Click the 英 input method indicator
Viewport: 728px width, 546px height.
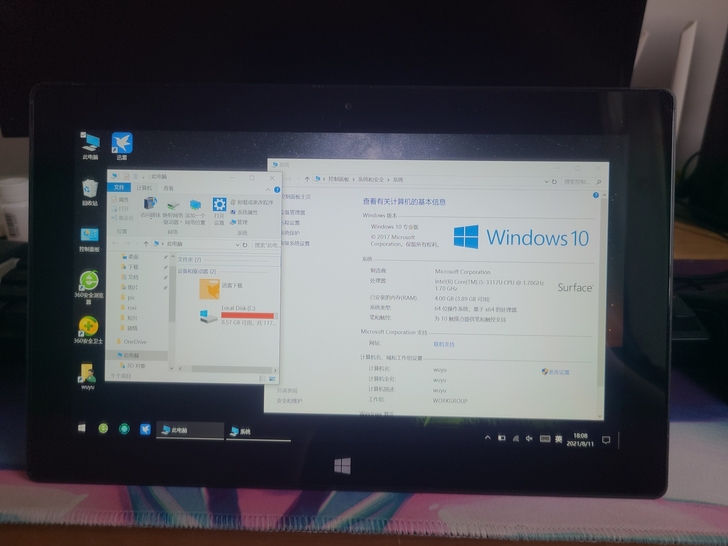(559, 439)
